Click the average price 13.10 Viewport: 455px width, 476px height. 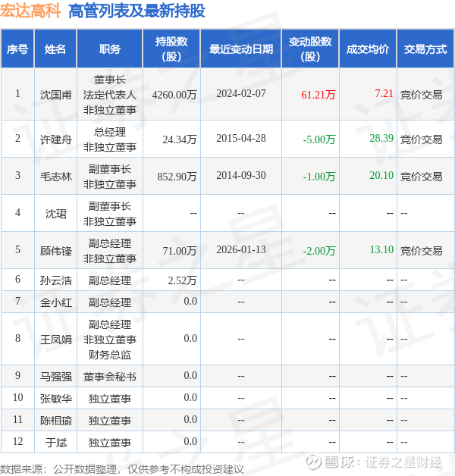click(381, 249)
